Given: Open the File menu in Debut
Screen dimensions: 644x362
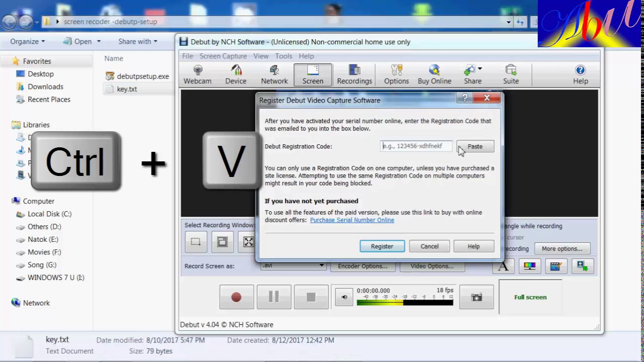Looking at the screenshot, I should (x=187, y=56).
